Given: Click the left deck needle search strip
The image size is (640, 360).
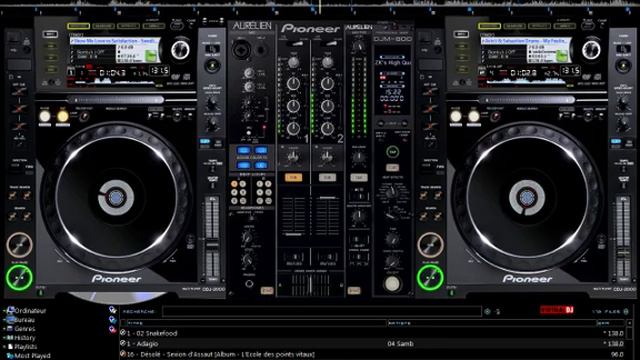Looking at the screenshot, I should click(116, 100).
